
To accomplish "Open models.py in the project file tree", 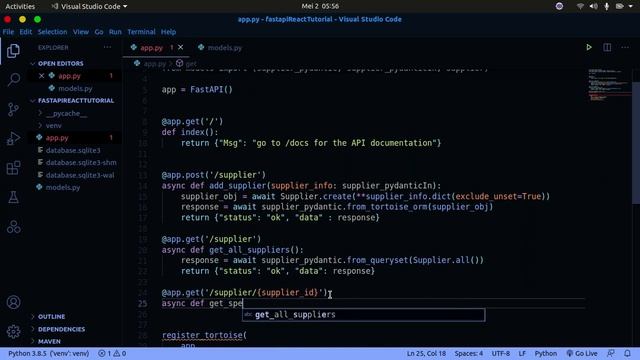I will coord(63,187).
